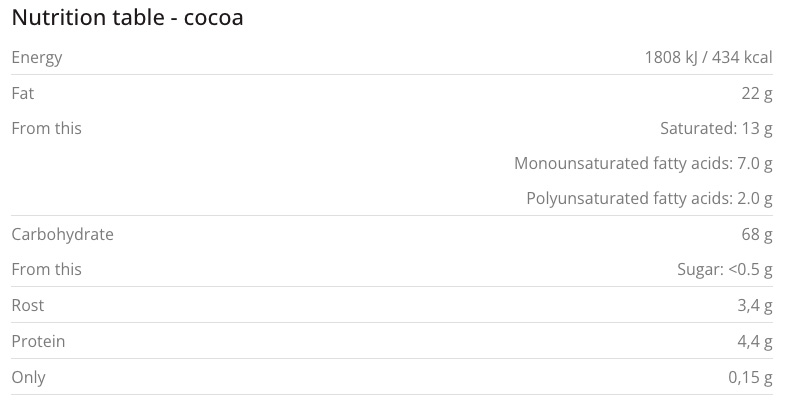
Task: Click From this label beside Sugar
Action: 46,269
